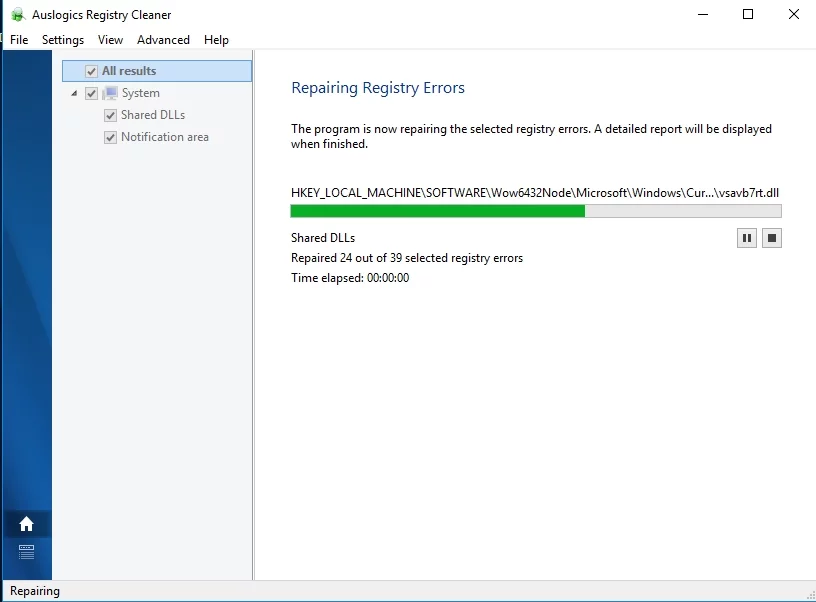Maximize the Registry Cleaner window
The height and width of the screenshot is (602, 816).
coord(748,15)
